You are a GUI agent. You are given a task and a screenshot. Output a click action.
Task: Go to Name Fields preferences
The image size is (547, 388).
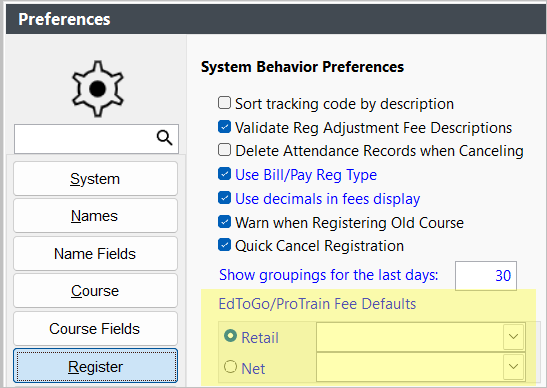pyautogui.click(x=95, y=253)
